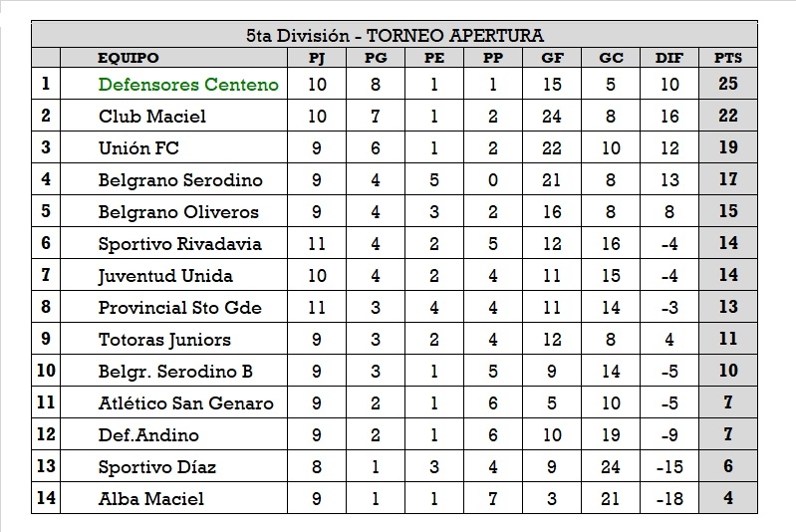The height and width of the screenshot is (532, 796).
Task: Click the EQUIPO column header
Action: (x=129, y=58)
